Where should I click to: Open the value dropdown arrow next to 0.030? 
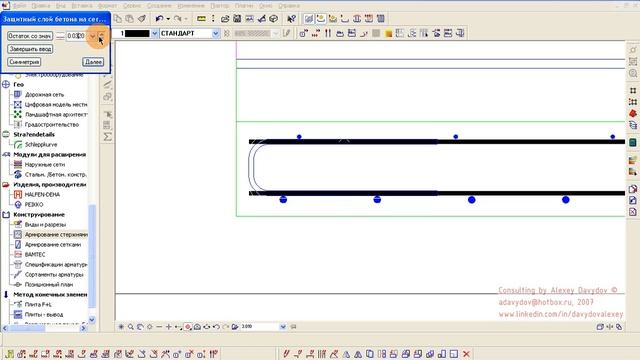coord(93,36)
